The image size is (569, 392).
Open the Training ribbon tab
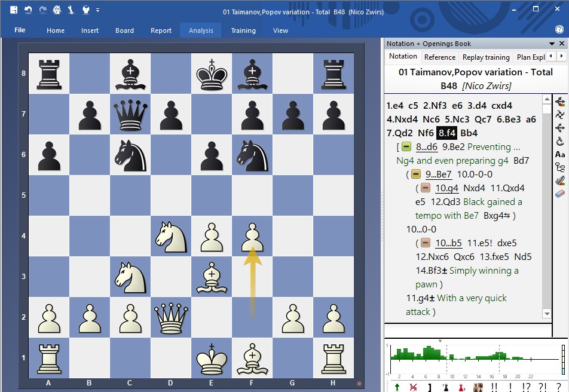[243, 30]
